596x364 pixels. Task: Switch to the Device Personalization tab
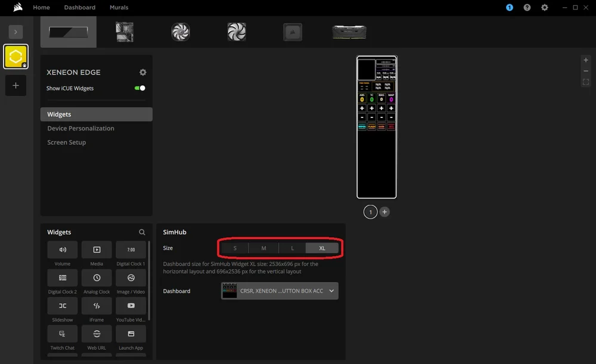80,128
